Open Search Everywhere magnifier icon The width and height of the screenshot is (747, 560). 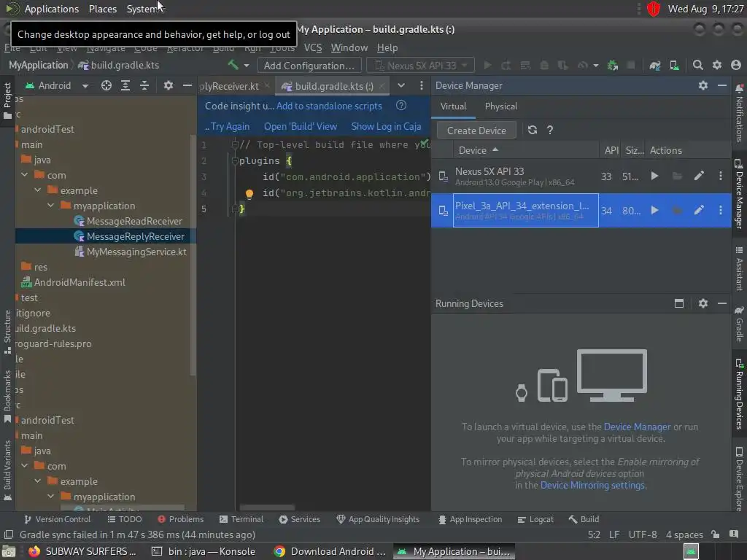(x=697, y=65)
